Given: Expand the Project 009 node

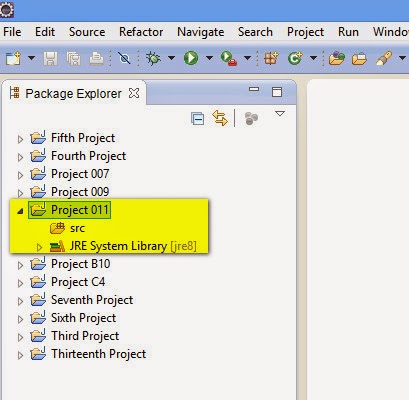Looking at the screenshot, I should pos(20,193).
